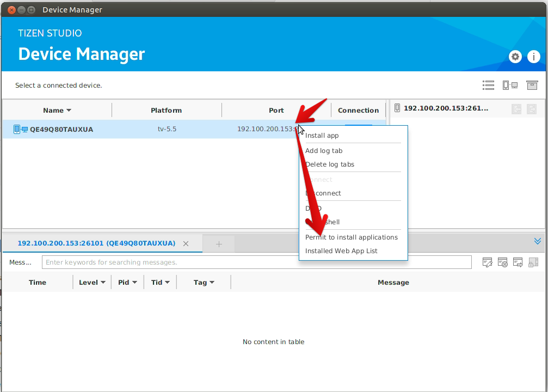Screen dimensions: 548x392
Task: Open the Remote Device Manager icon
Action: coord(510,85)
